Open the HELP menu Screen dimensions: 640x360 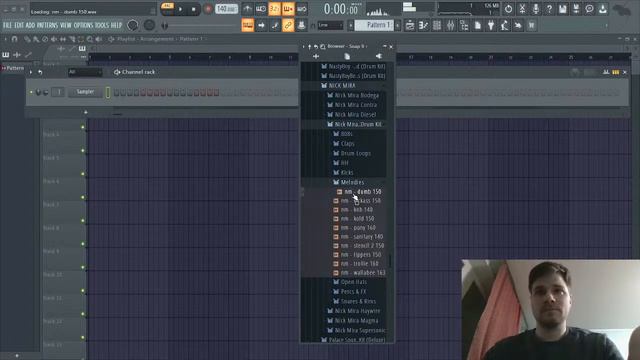116,25
